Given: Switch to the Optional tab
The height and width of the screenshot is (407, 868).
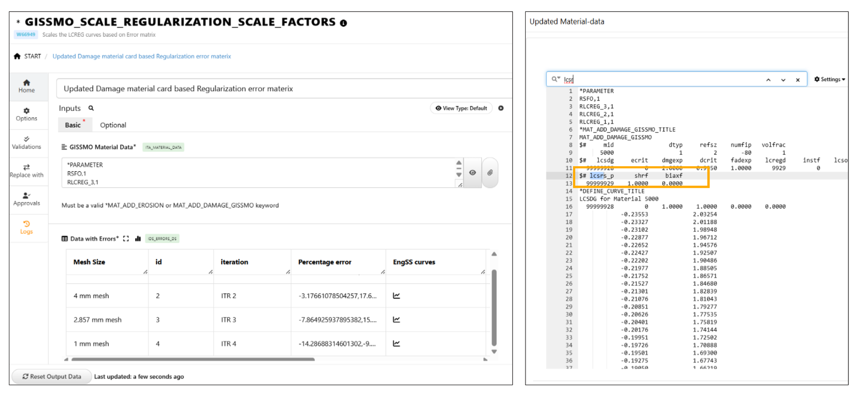Looking at the screenshot, I should pyautogui.click(x=113, y=125).
